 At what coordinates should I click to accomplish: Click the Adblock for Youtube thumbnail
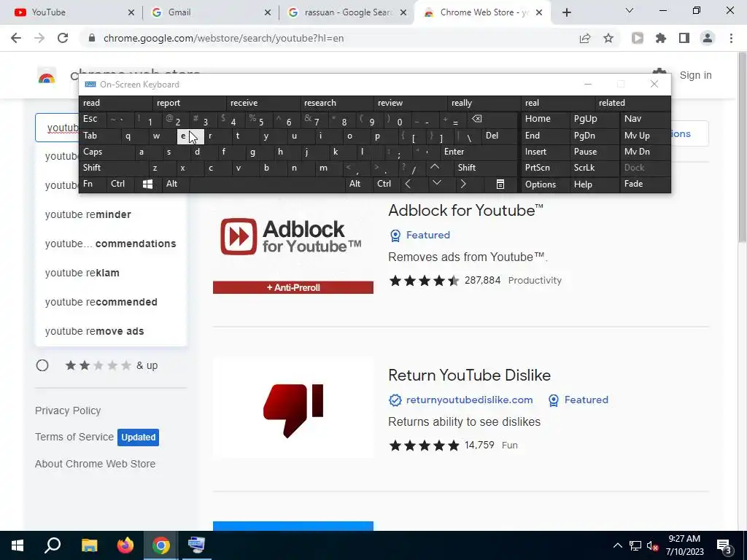(x=293, y=243)
